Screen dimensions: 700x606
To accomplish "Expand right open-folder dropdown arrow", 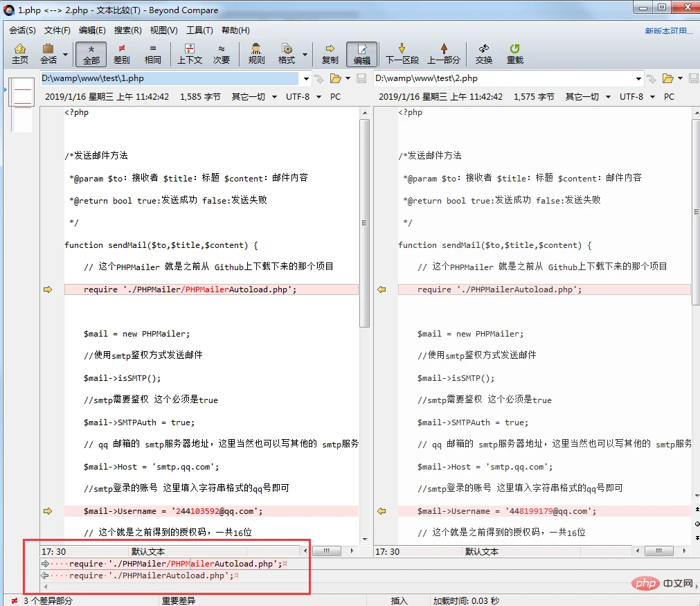I will [681, 78].
